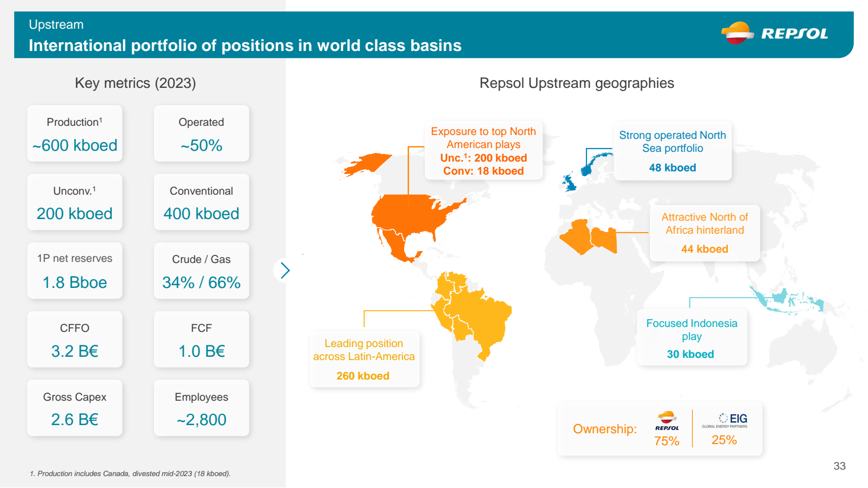868x488 pixels.
Task: Click the 'Upstream' section label in the header
Action: [56, 24]
